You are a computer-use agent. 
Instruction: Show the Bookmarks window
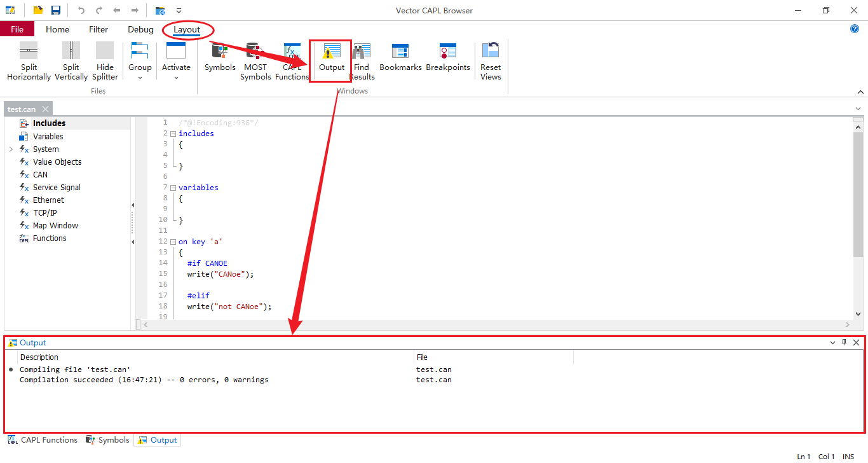(400, 58)
